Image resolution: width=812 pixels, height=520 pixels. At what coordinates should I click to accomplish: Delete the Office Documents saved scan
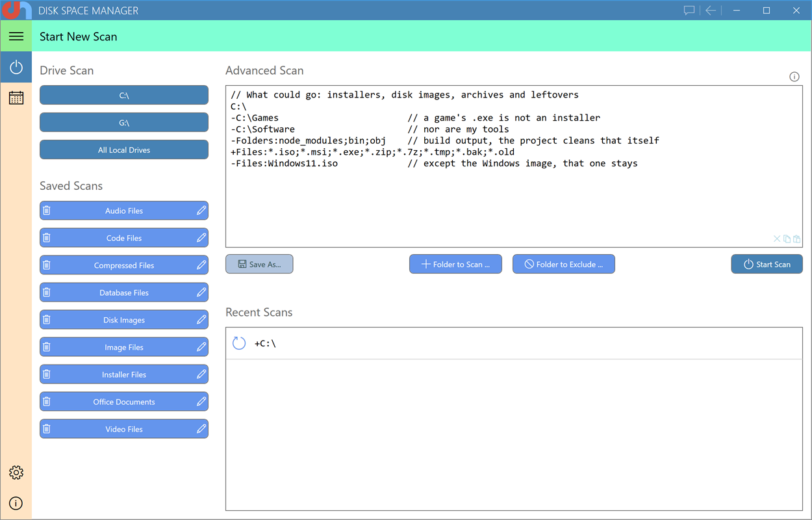(47, 402)
